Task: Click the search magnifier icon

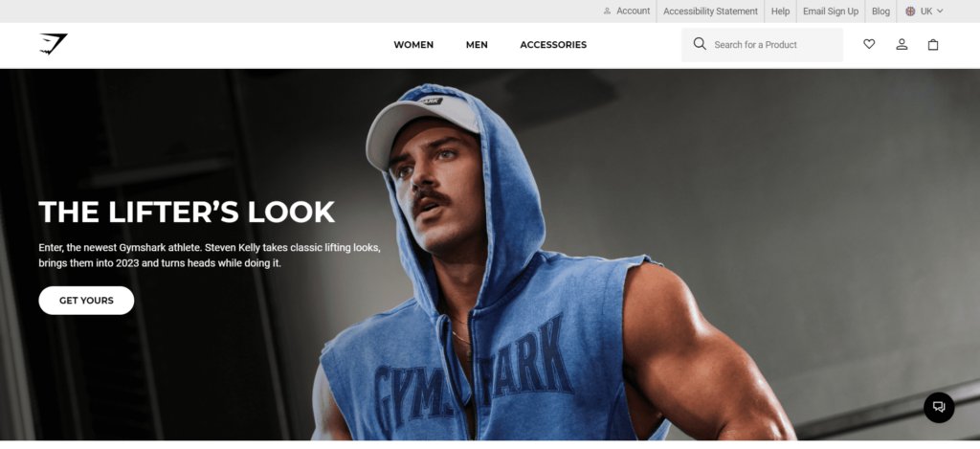Action: point(700,44)
